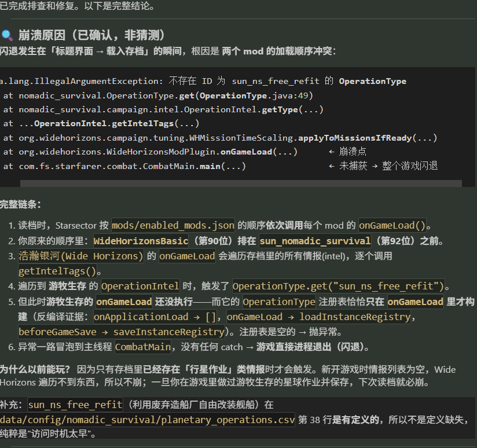Click the stack line ...OperationIntel.getIntelTags(...)

pos(101,123)
